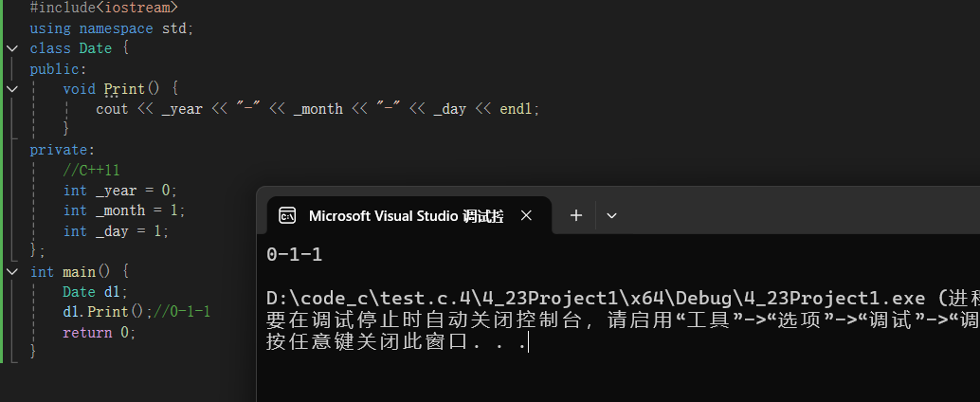This screenshot has width=980, height=402.
Task: Open a new terminal tab with plus
Action: (575, 215)
